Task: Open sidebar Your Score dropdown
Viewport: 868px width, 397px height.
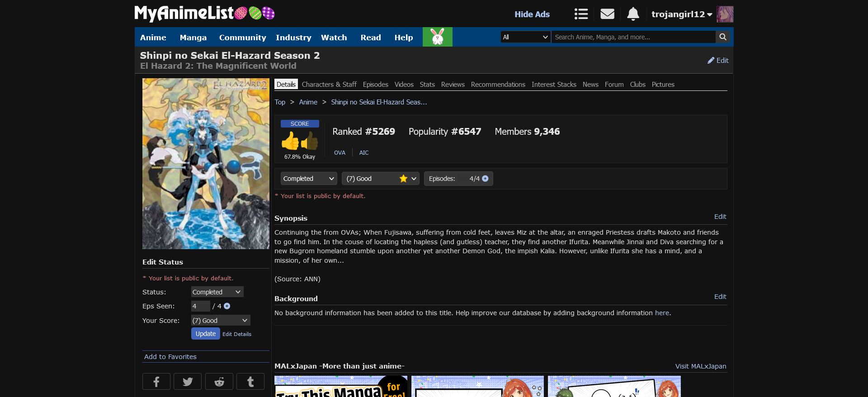Action: pyautogui.click(x=221, y=321)
